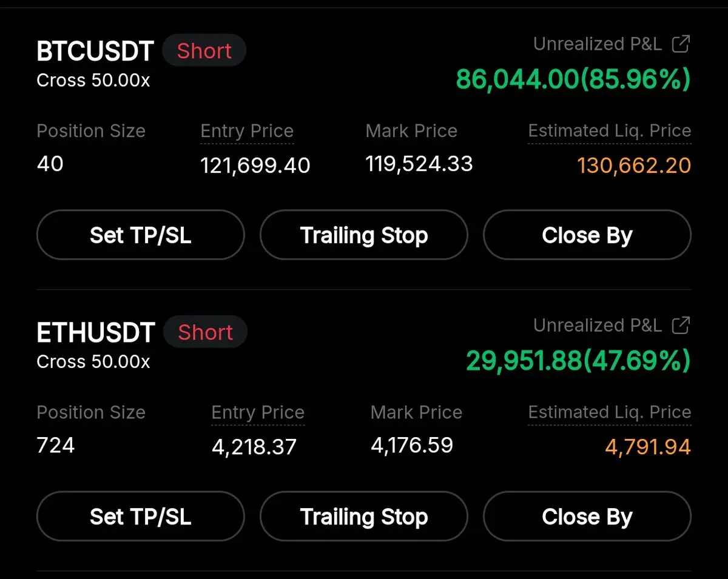Tap the Short badge beside BTCUSDT
Screen dimensions: 728x579
coord(204,51)
